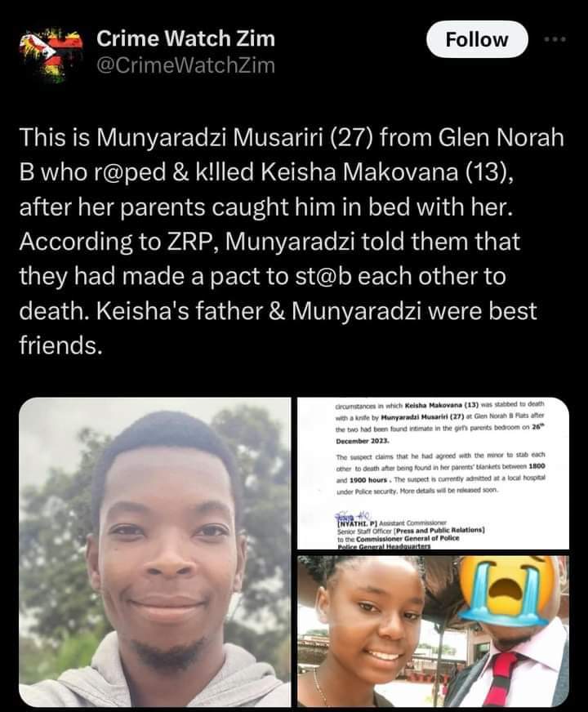This screenshot has width=588, height=712.
Task: Click the handwritten signature on police statement
Action: pyautogui.click(x=353, y=515)
